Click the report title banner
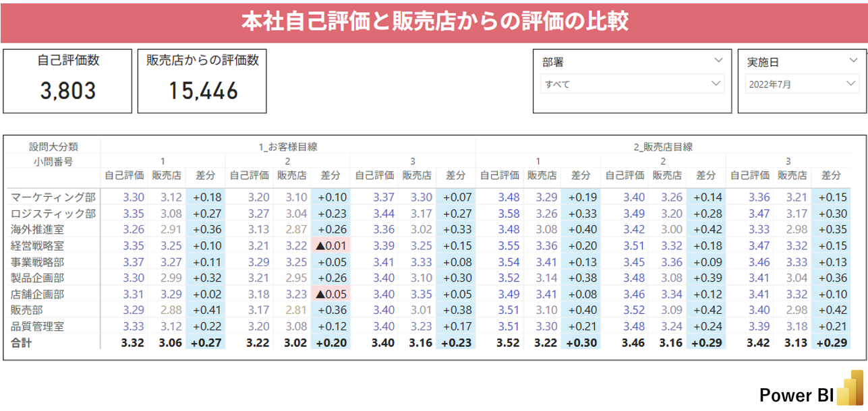The width and height of the screenshot is (868, 411). click(x=434, y=22)
